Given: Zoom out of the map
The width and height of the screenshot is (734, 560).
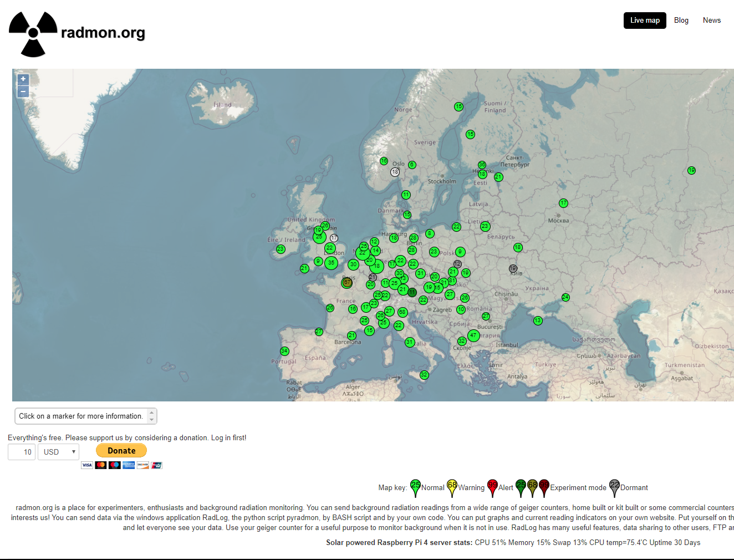Looking at the screenshot, I should point(23,91).
